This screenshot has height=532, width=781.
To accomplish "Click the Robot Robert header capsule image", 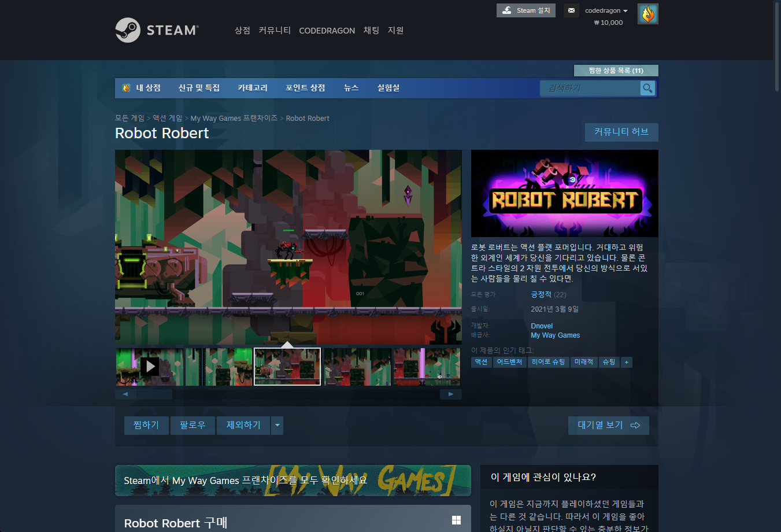I will click(x=565, y=193).
